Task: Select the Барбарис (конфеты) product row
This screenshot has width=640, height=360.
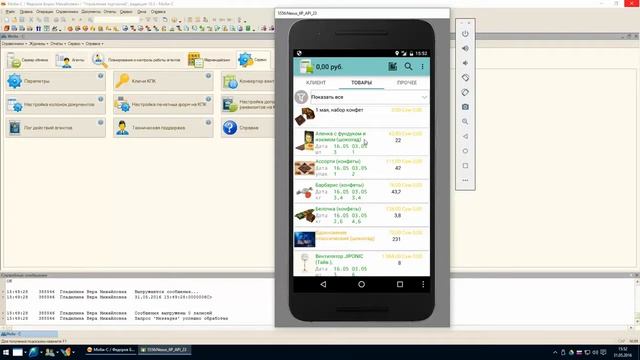Action: (361, 191)
